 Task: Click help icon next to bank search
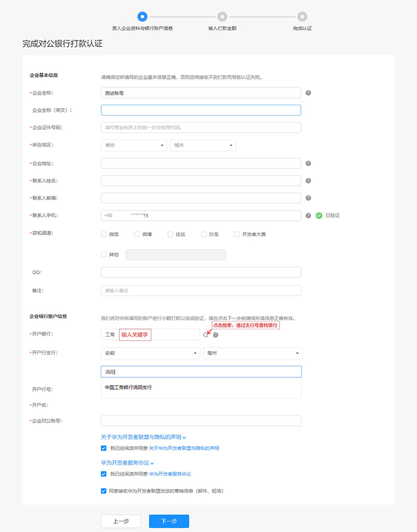point(216,335)
